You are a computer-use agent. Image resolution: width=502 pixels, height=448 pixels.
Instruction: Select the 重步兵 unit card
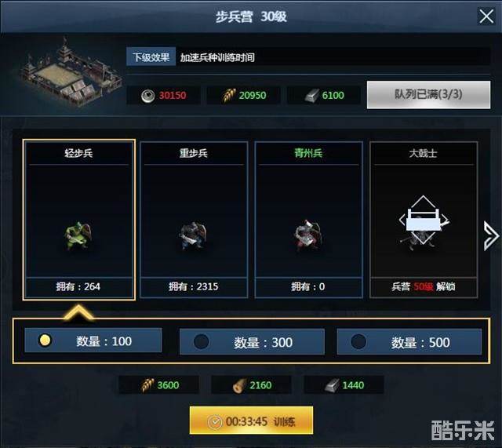tap(194, 220)
